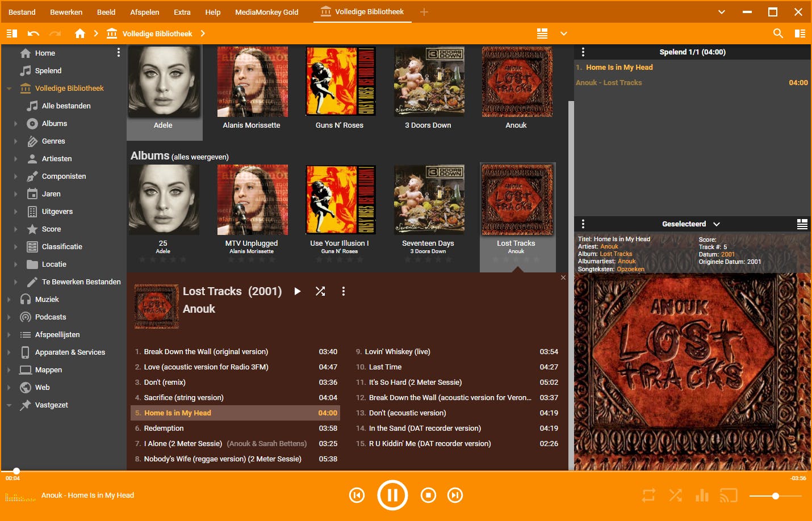The height and width of the screenshot is (521, 812).
Task: Toggle repeat mode in player bar
Action: [648, 495]
